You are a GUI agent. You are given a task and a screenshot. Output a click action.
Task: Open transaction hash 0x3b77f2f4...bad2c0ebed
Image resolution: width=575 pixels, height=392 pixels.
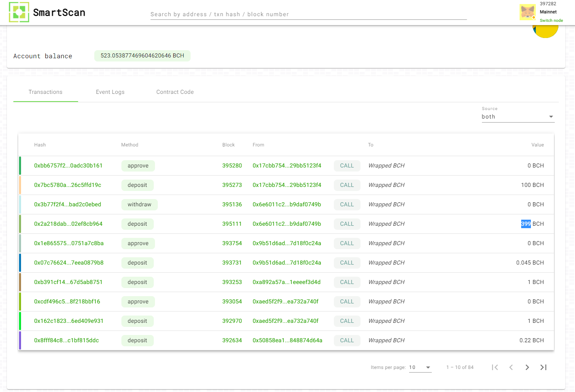(68, 205)
